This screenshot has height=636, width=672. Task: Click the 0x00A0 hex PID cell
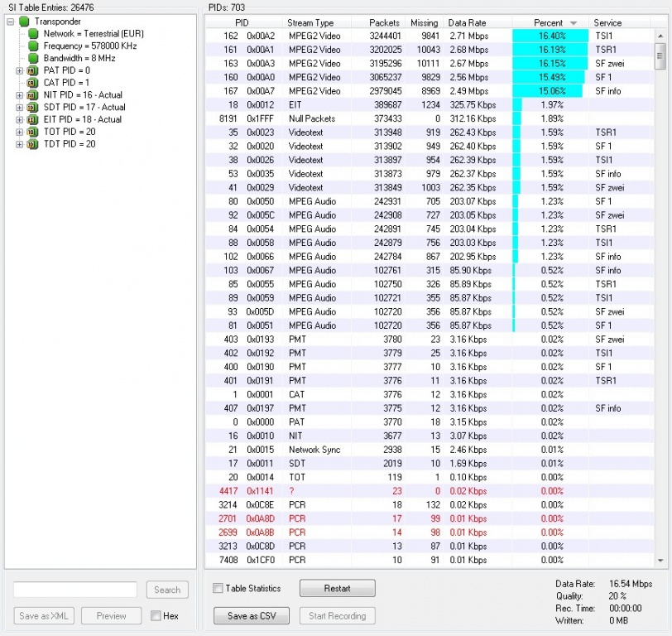coord(260,77)
